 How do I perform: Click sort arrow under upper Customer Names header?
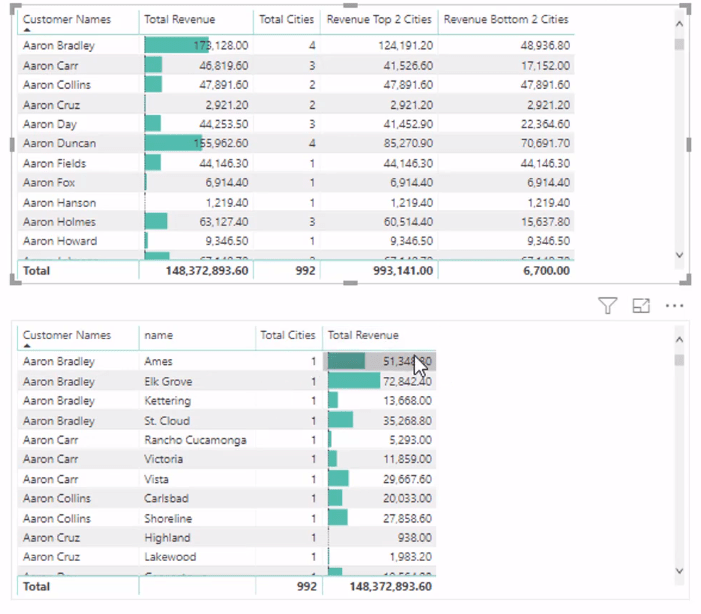point(27,30)
